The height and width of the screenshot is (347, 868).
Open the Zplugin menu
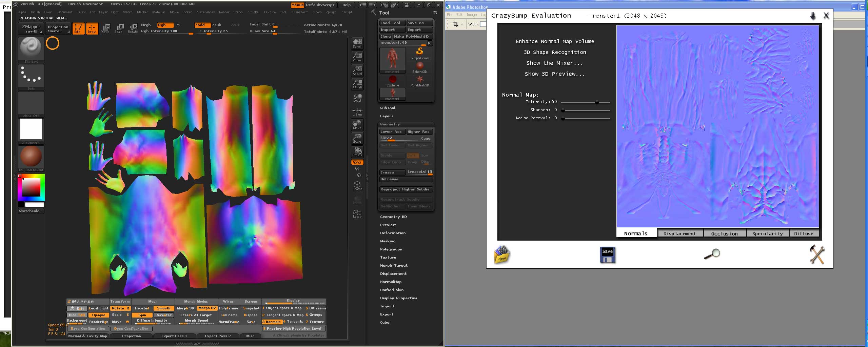coord(331,12)
